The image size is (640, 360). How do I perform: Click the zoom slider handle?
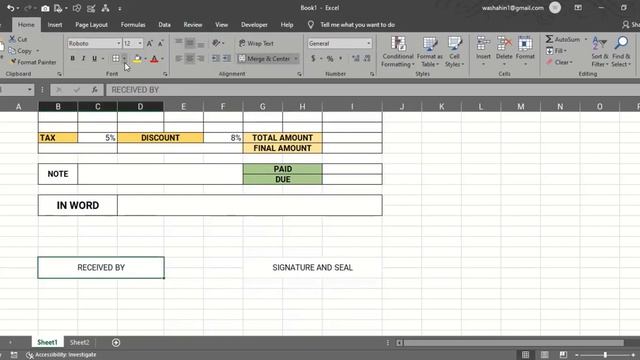click(605, 355)
